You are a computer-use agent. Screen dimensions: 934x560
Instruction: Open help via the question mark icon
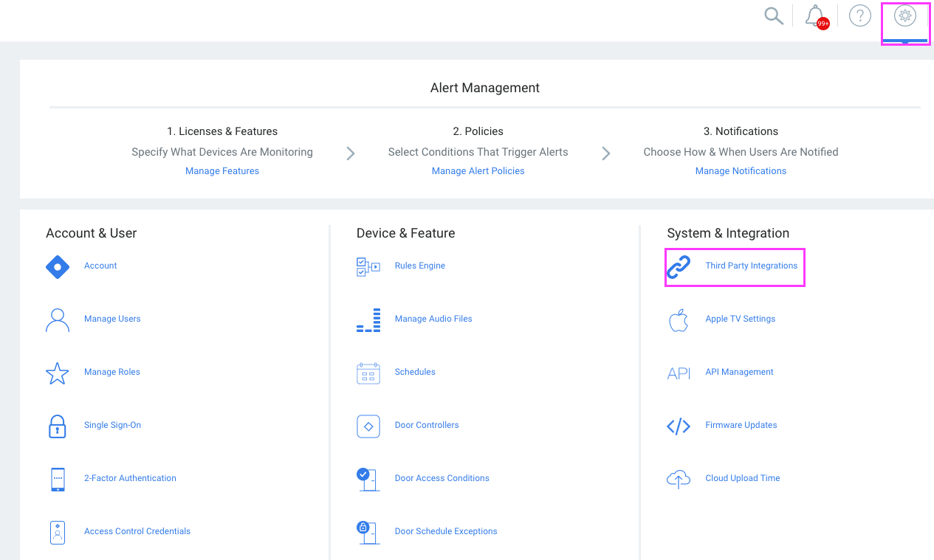click(x=859, y=15)
